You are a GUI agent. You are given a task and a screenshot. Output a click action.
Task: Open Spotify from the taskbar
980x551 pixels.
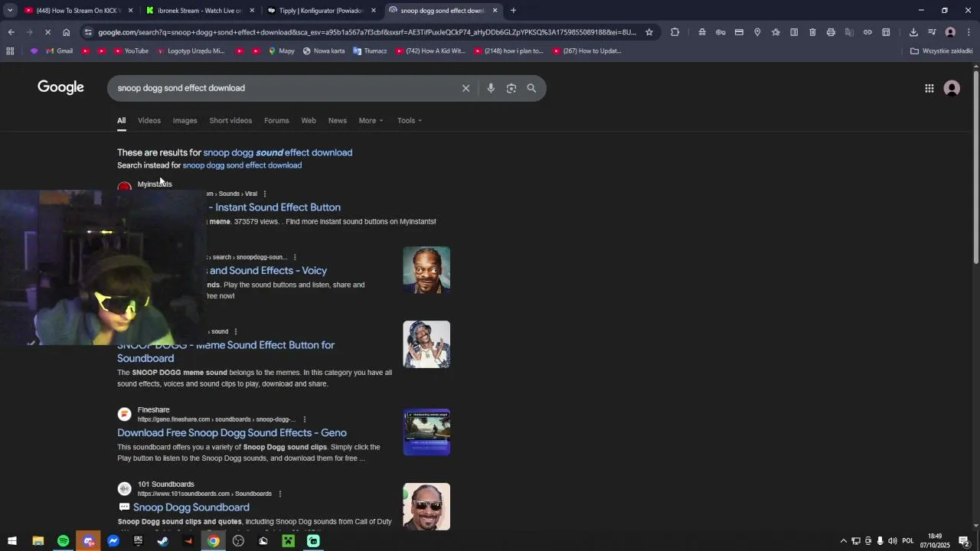click(63, 541)
